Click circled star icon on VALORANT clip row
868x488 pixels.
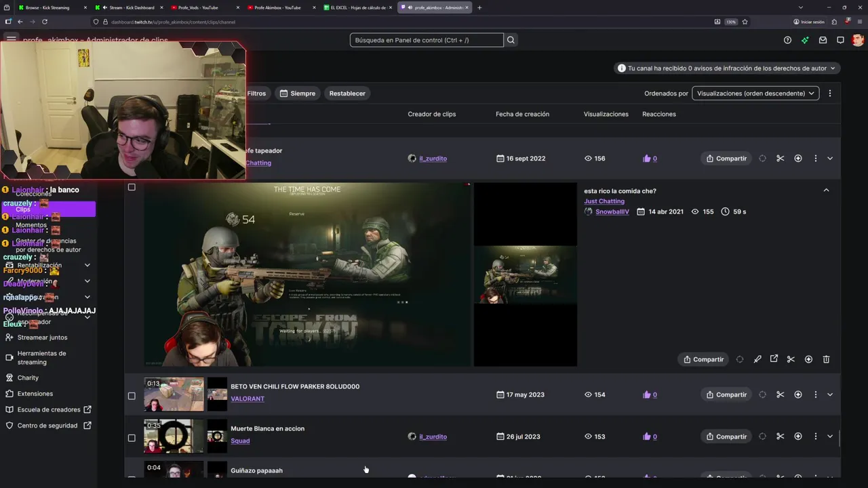click(797, 394)
